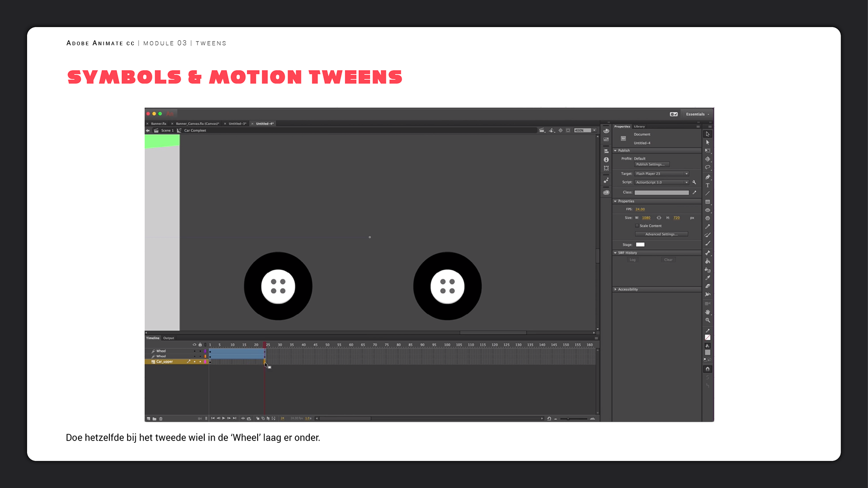This screenshot has height=488, width=868.
Task: Toggle lock all layers padlock icon
Action: [x=200, y=345]
